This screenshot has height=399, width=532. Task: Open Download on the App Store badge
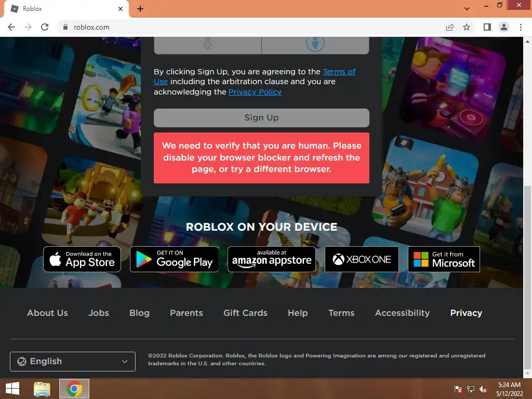point(82,259)
